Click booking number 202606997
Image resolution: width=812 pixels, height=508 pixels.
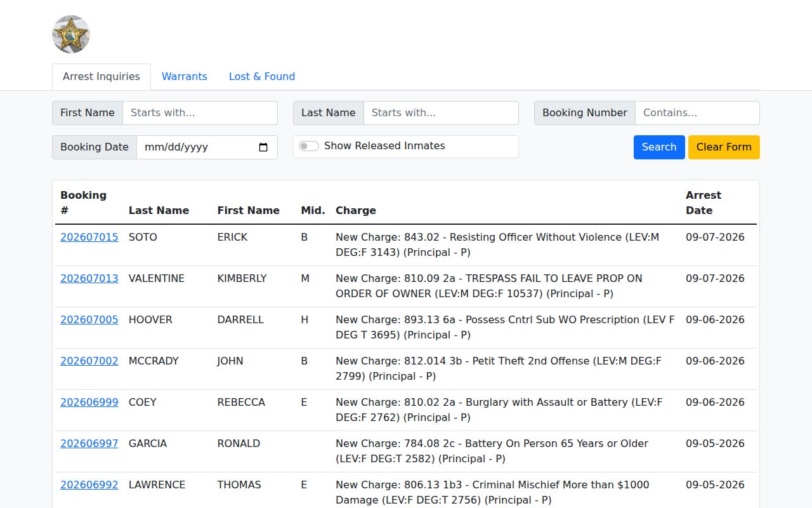[89, 444]
